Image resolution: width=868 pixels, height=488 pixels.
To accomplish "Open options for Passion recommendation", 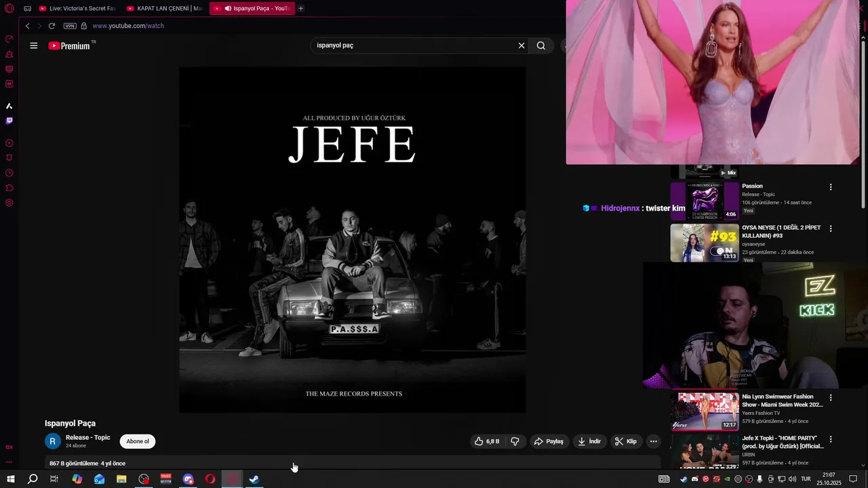I will pos(831,187).
